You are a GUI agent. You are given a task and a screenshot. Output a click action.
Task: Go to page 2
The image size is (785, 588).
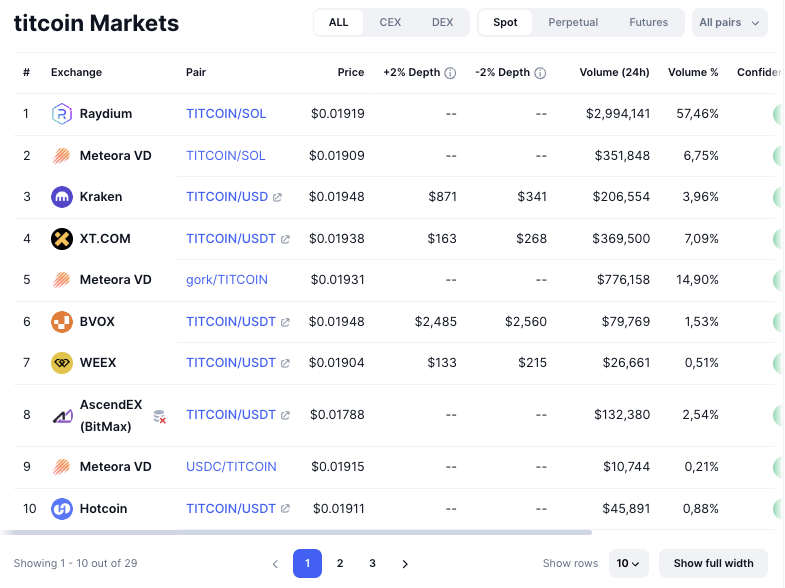coord(340,563)
